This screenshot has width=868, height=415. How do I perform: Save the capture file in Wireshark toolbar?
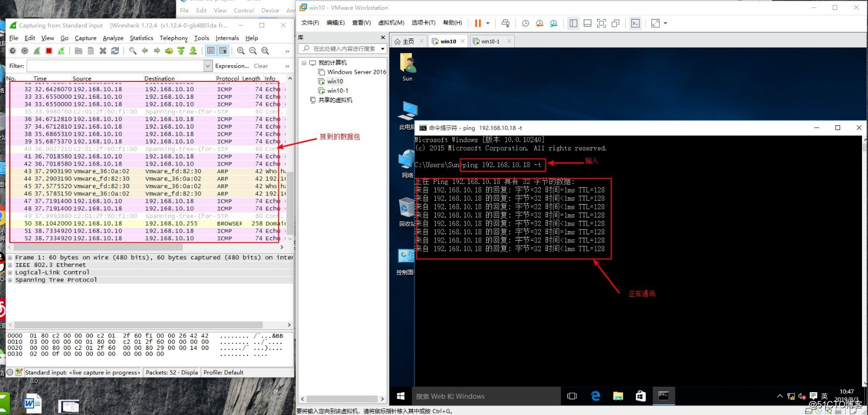pyautogui.click(x=91, y=50)
